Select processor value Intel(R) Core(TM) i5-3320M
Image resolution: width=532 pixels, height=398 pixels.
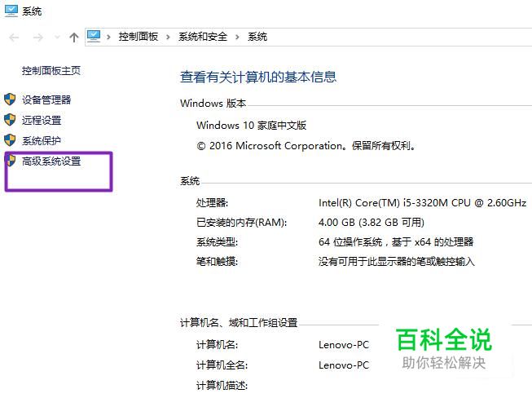[422, 203]
